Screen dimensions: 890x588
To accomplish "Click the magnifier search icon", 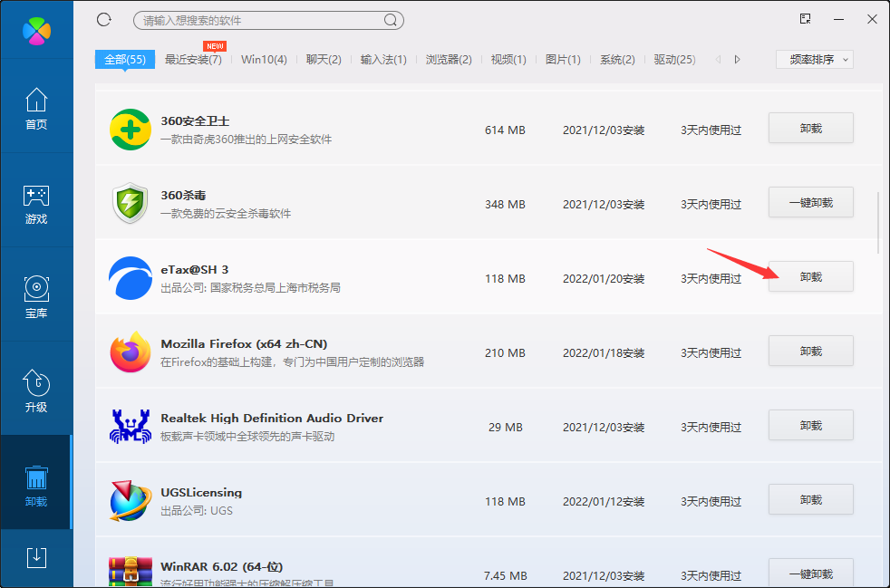I will (x=390, y=21).
